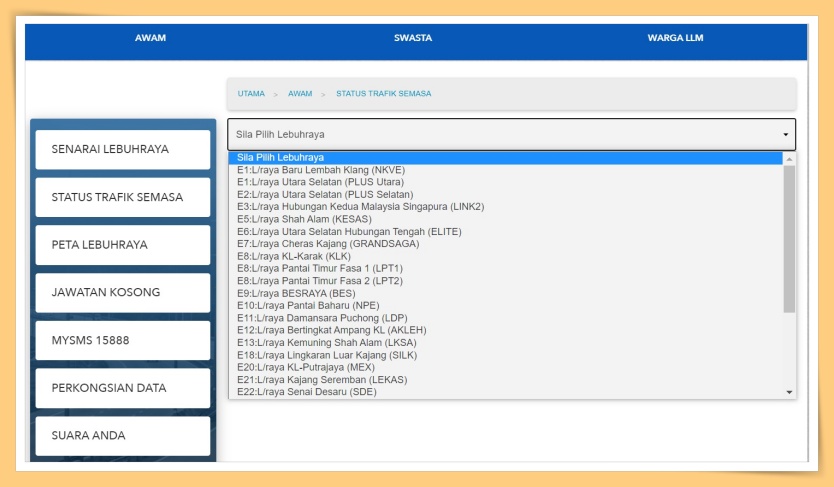Image resolution: width=834 pixels, height=487 pixels.
Task: Click the dropdown arrow of highway selector
Action: point(786,135)
